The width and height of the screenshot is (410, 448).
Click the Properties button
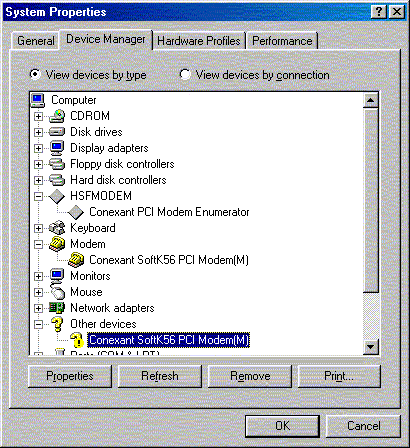tap(70, 376)
